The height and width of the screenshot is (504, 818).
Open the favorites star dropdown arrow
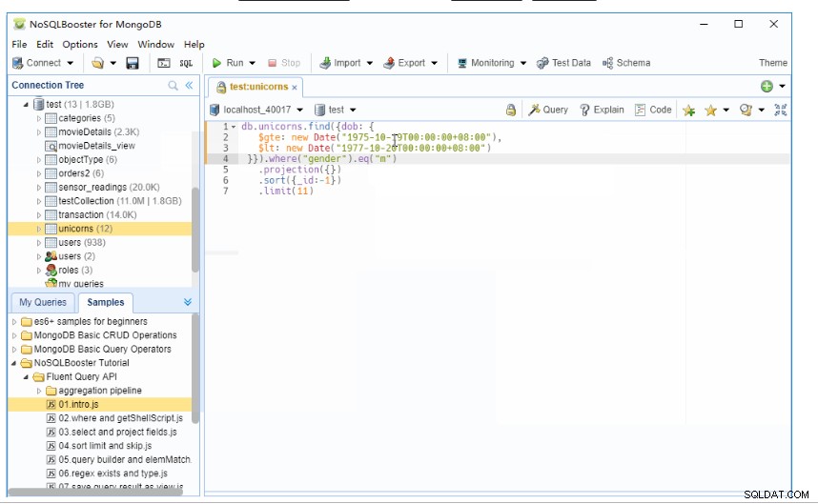(x=726, y=110)
